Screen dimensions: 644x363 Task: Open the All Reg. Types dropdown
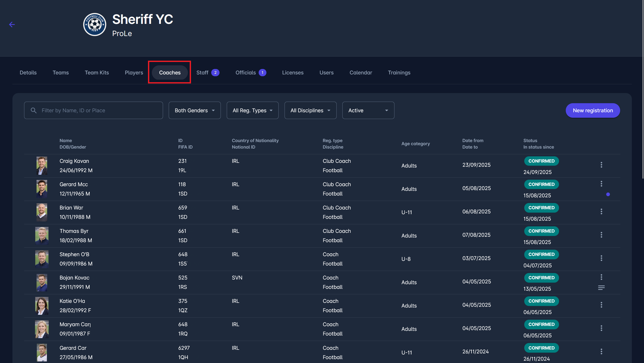(x=252, y=110)
